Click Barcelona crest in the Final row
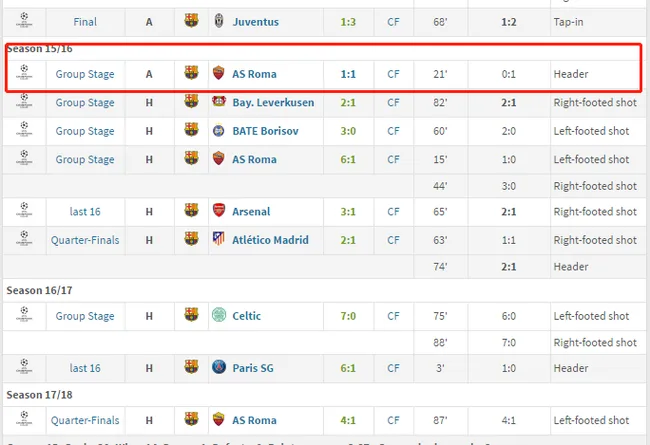The height and width of the screenshot is (445, 650). pos(191,20)
